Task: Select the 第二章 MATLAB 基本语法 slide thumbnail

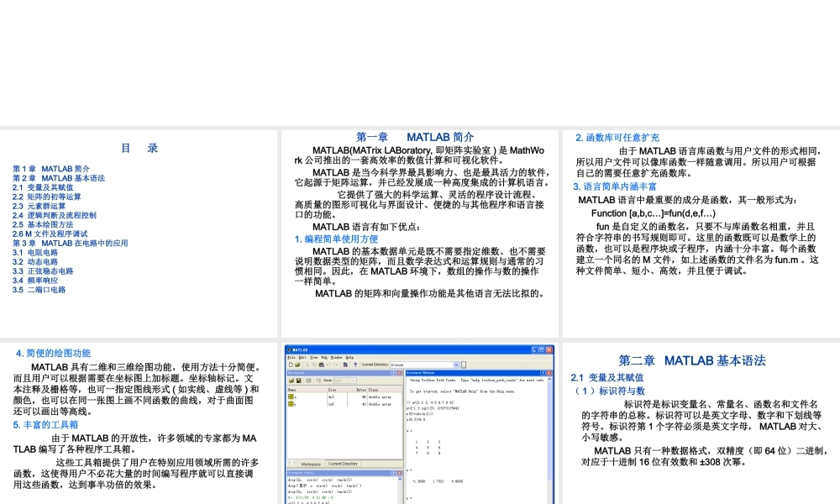Action: coord(701,423)
